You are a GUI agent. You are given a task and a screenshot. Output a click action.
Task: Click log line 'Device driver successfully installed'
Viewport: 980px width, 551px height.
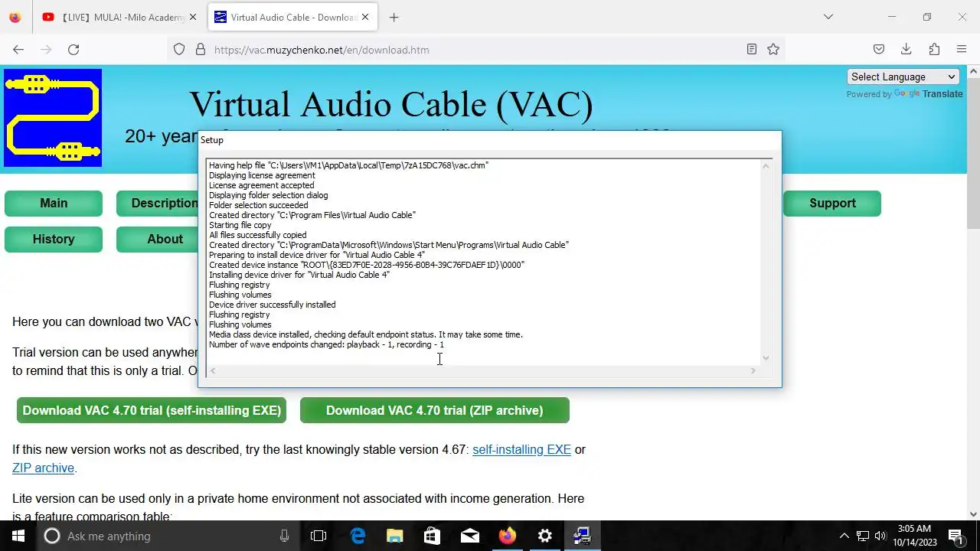click(x=272, y=305)
